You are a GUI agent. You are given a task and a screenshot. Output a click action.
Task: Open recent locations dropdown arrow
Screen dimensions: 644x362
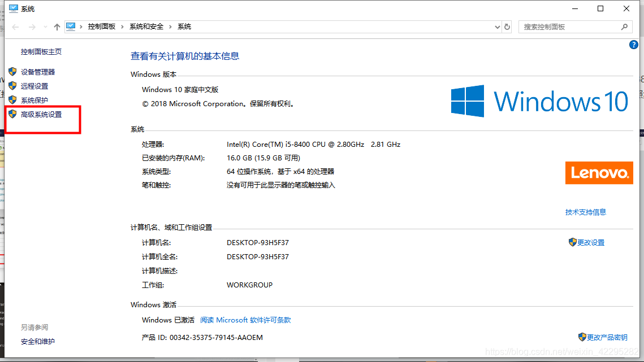(x=45, y=27)
